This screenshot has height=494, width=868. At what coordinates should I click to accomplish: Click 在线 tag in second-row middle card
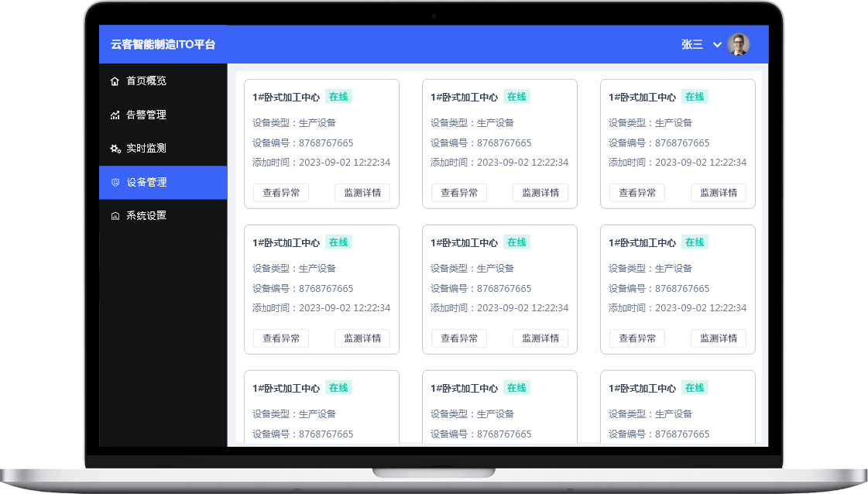click(x=516, y=242)
